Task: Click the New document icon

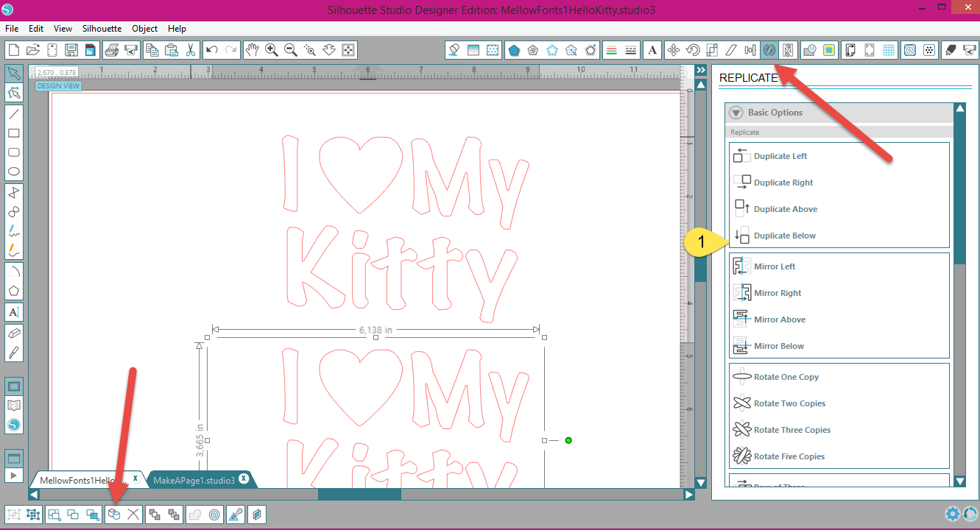Action: coord(13,50)
